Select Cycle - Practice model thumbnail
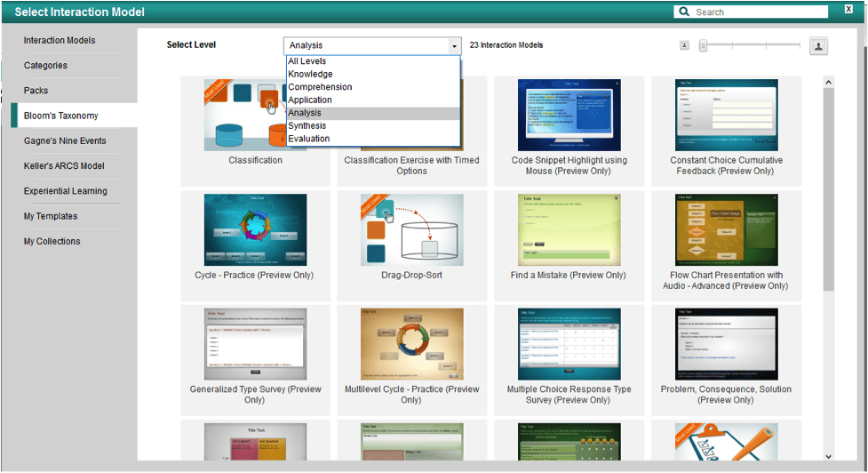The image size is (868, 473). tap(255, 230)
